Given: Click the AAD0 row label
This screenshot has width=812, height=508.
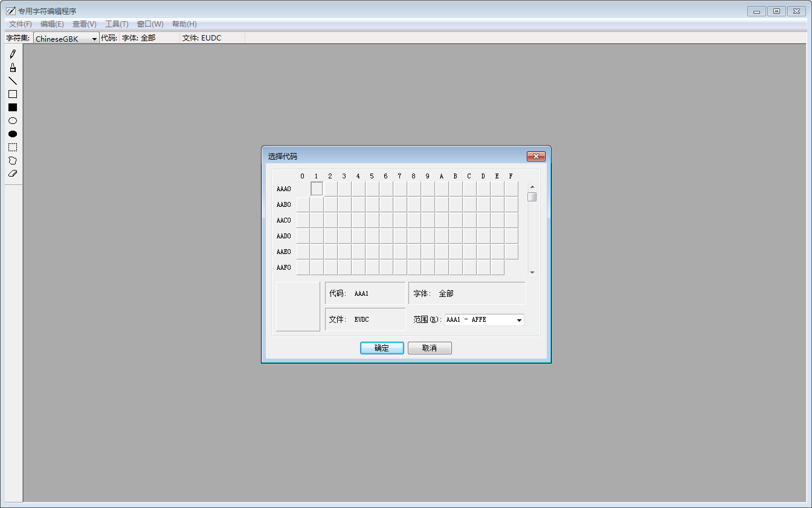Looking at the screenshot, I should click(x=284, y=236).
